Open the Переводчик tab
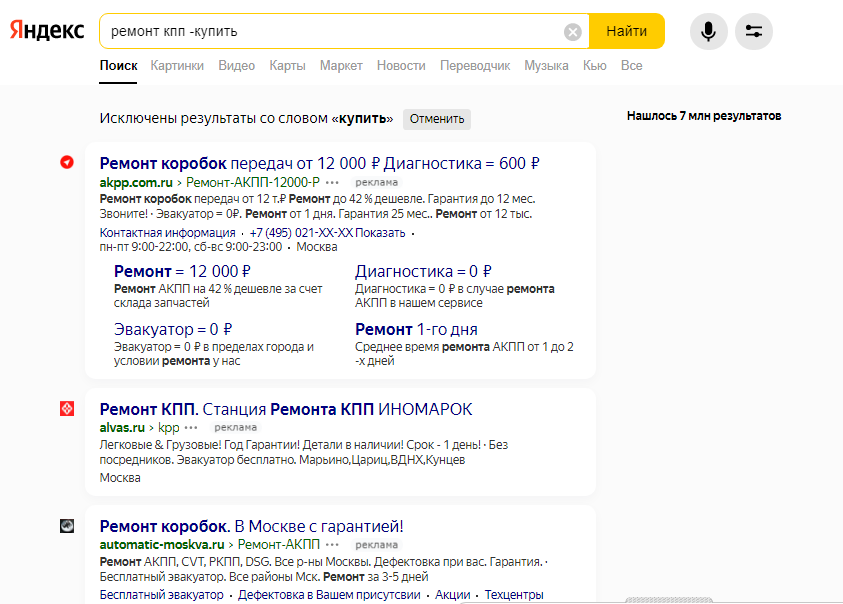This screenshot has width=843, height=604. click(475, 66)
